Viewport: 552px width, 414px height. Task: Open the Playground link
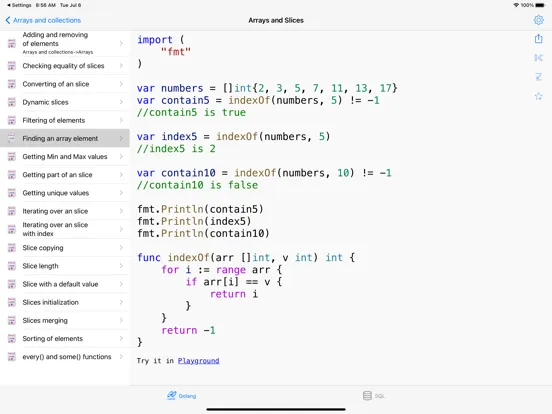(x=198, y=360)
